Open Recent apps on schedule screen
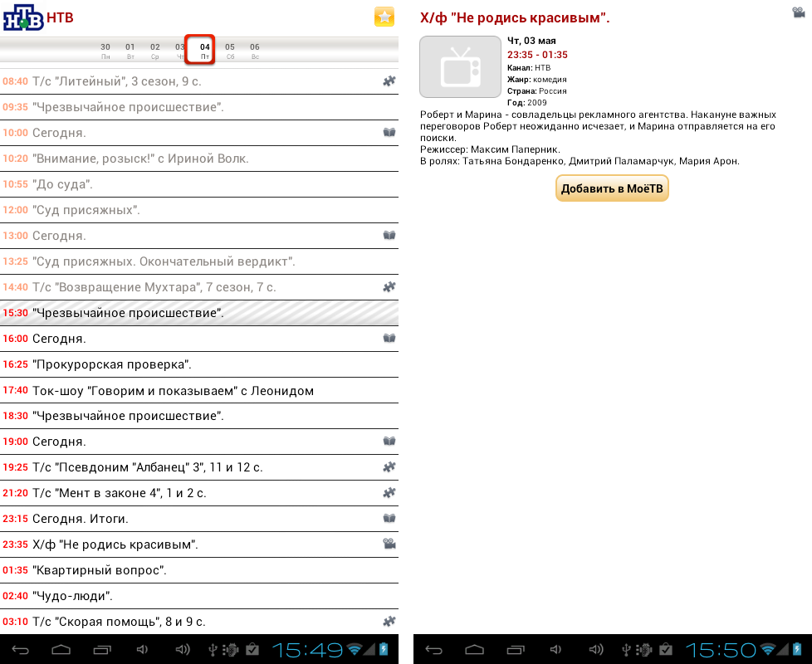Screen dimensions: 812x664 (102, 650)
